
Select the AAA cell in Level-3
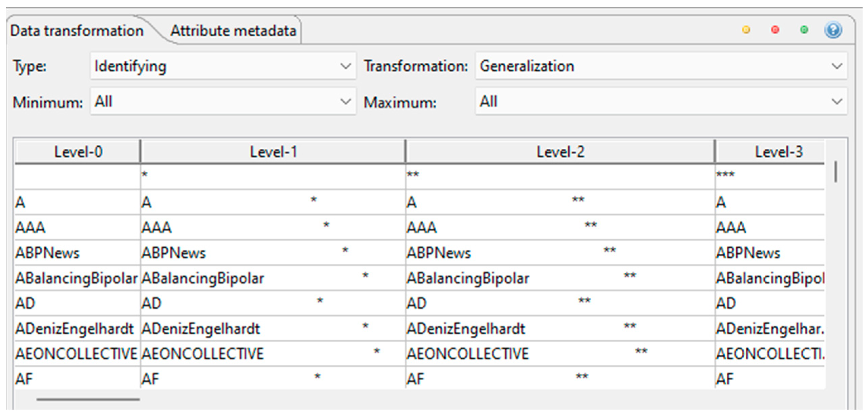731,227
